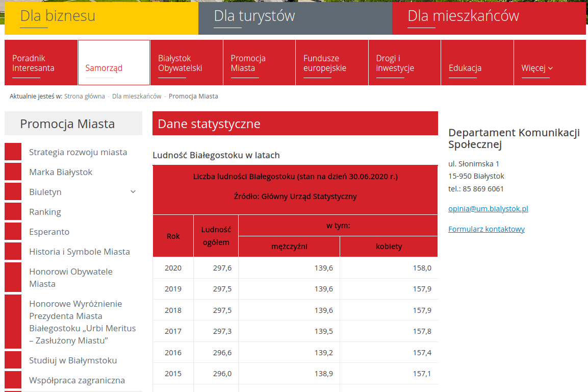Viewport: 588px width, 392px height.
Task: Expand the Więcej dropdown menu
Action: (x=550, y=63)
